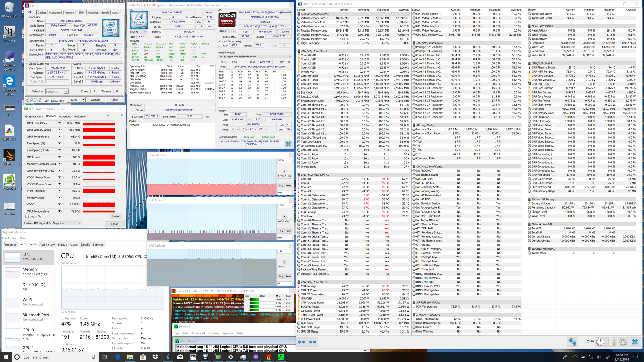Open Radeon RX Vega M GL device dropdown
Screen dimensions: 644x362
(52, 223)
